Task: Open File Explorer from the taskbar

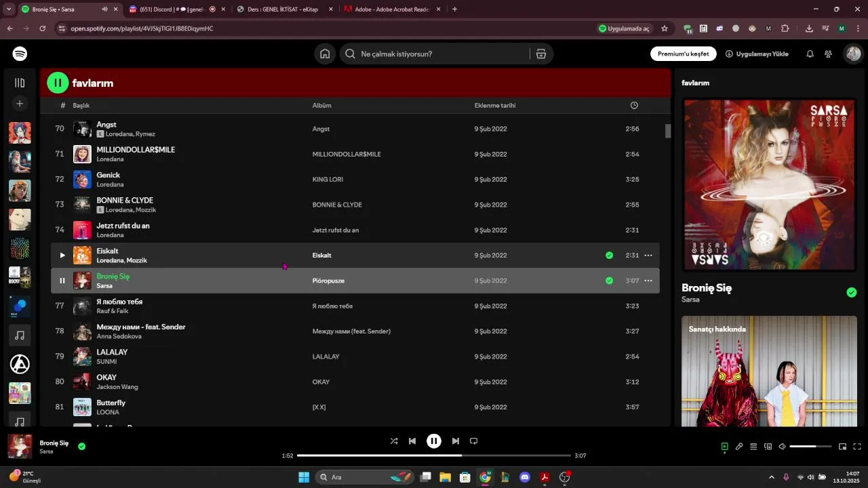Action: tap(446, 477)
